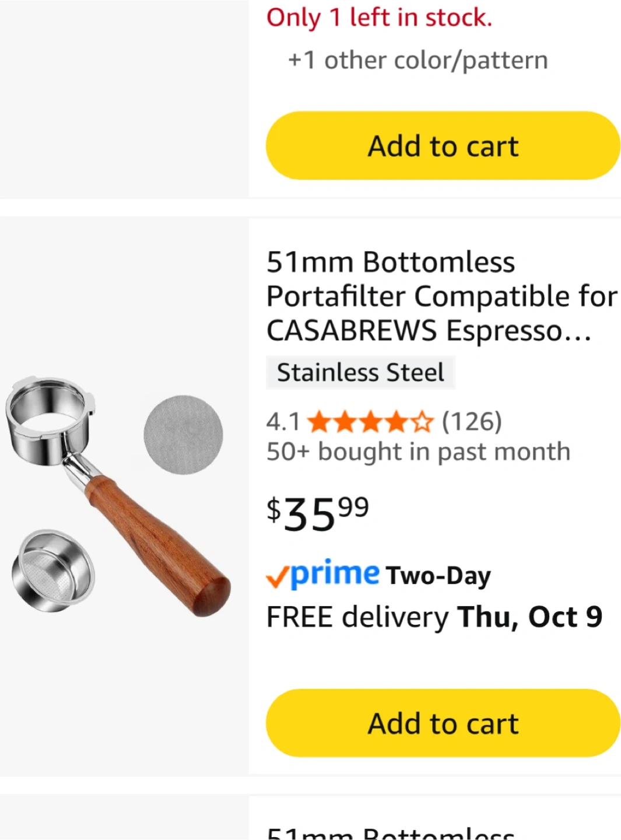Click the $35.99 price
Viewport: 621px width, 840px height.
pos(318,513)
